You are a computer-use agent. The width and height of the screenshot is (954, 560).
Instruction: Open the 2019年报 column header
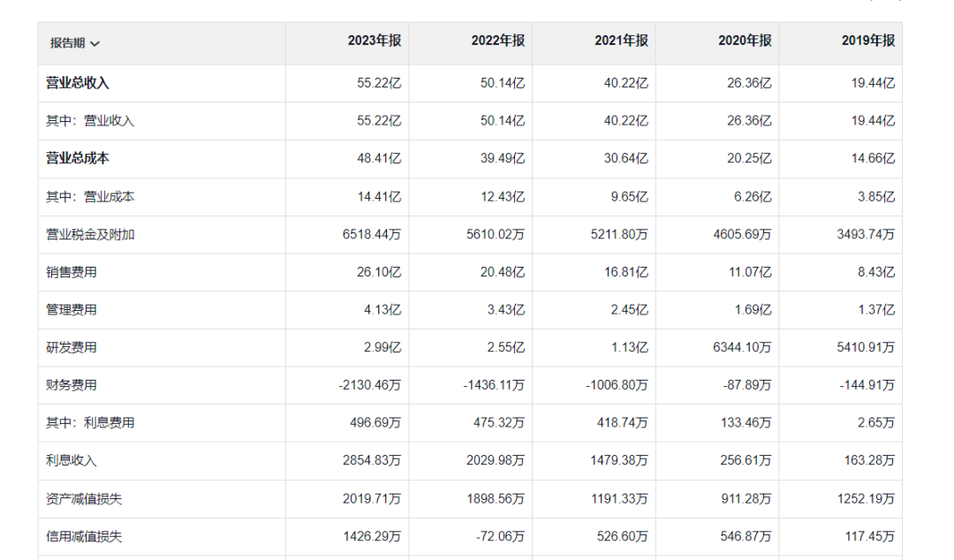[868, 42]
